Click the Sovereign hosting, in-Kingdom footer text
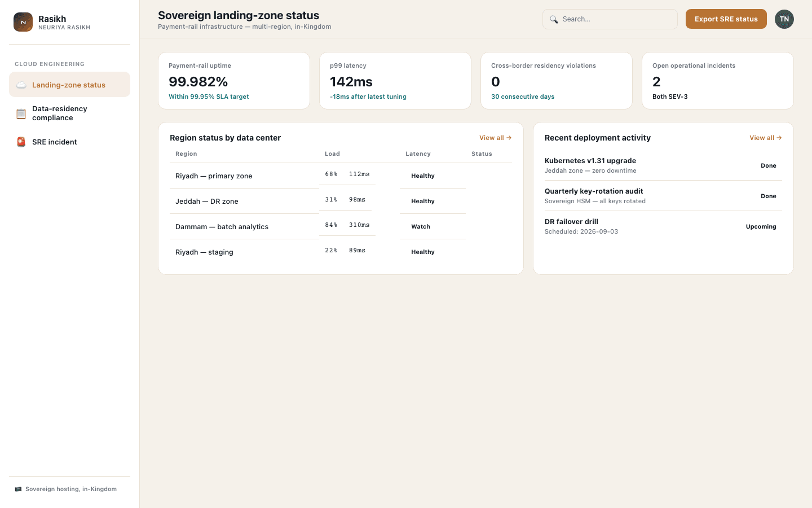812x508 pixels. point(71,489)
